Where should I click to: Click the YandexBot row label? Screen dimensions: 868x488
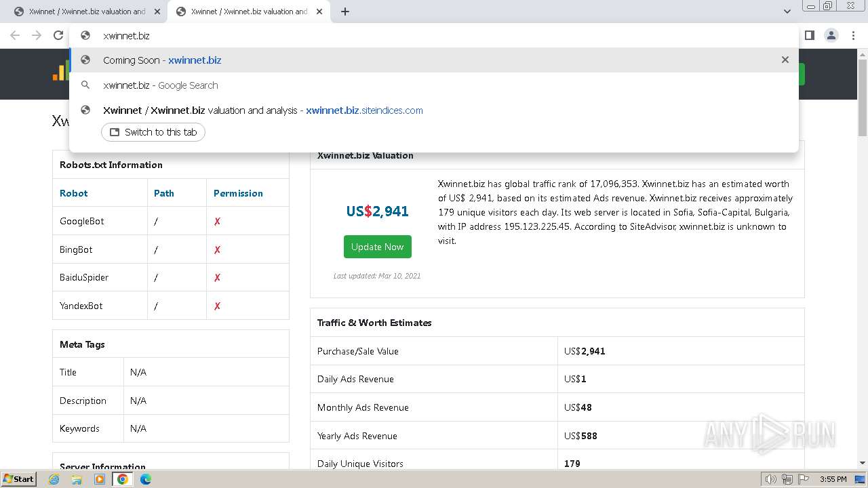[81, 306]
